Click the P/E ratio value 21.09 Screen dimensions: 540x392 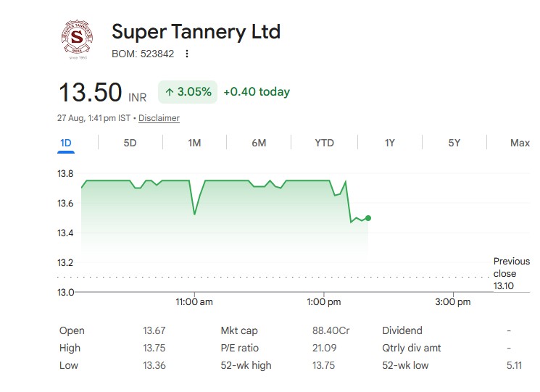pos(325,348)
